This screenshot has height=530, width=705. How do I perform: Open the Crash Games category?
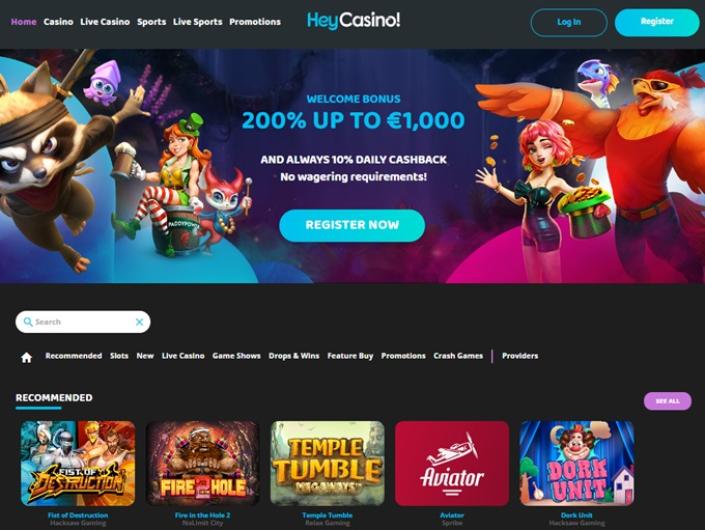(458, 356)
